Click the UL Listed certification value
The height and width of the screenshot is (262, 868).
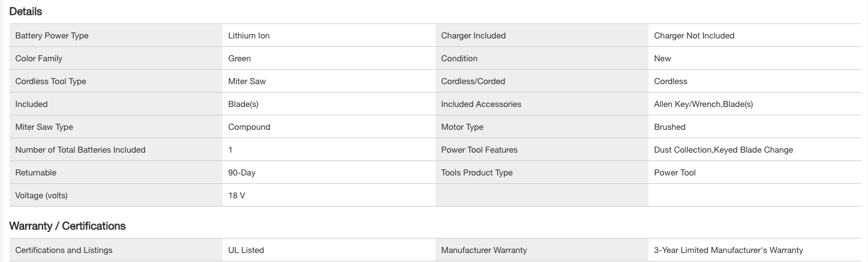[246, 250]
